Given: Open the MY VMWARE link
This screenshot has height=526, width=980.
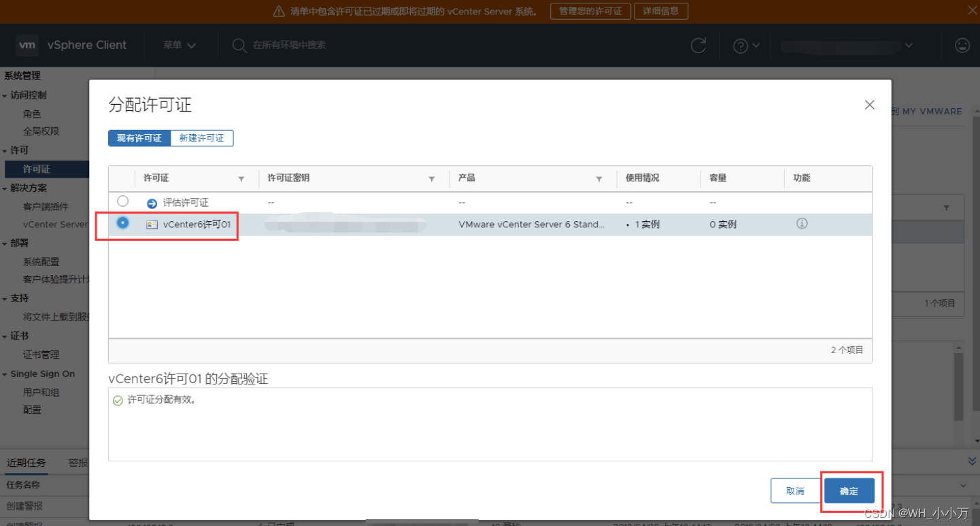Looking at the screenshot, I should point(927,112).
